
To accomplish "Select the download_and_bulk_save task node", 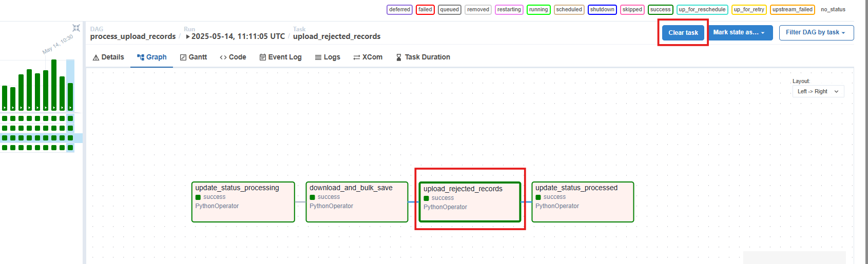I will click(x=357, y=201).
